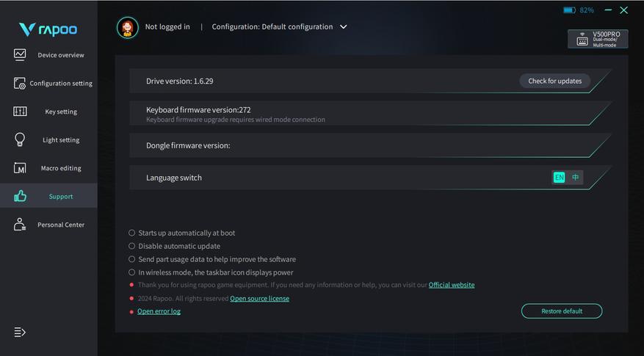Click the Macro editing icon
Screen dimensions: 644x356
(x=20, y=168)
